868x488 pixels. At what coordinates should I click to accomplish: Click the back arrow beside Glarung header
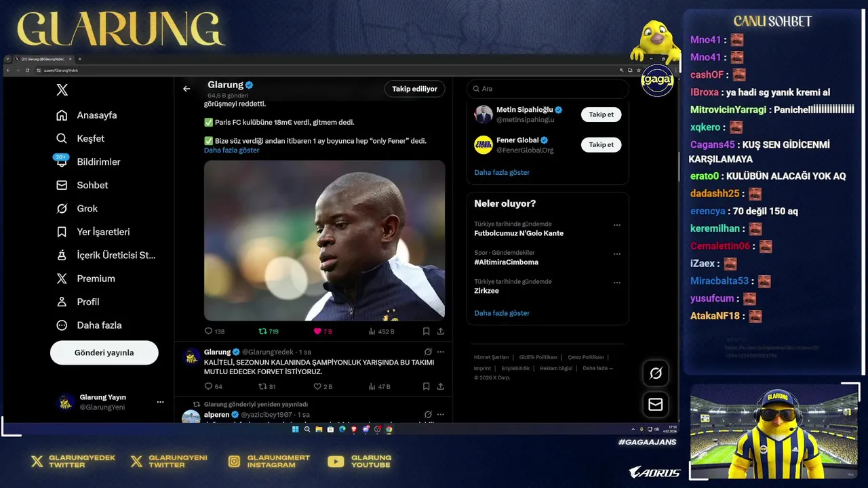click(186, 89)
